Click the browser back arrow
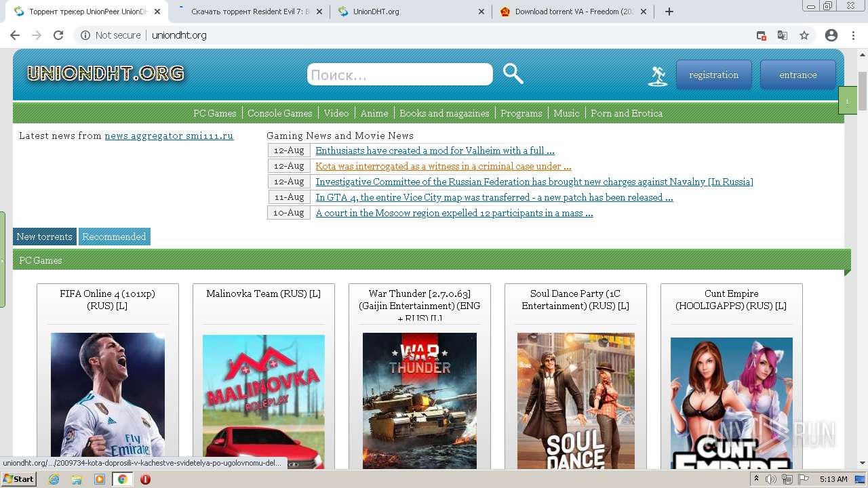 pyautogui.click(x=15, y=35)
